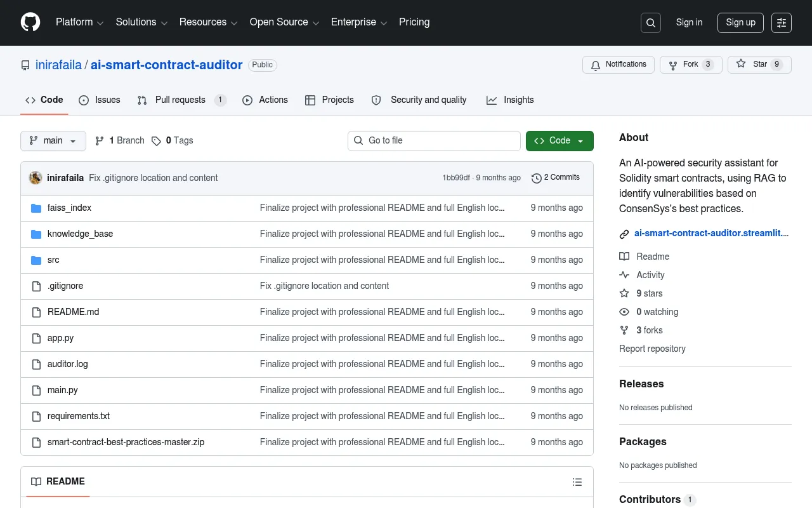Image resolution: width=812 pixels, height=508 pixels.
Task: Click the book icon next to Readme
Action: coord(624,257)
